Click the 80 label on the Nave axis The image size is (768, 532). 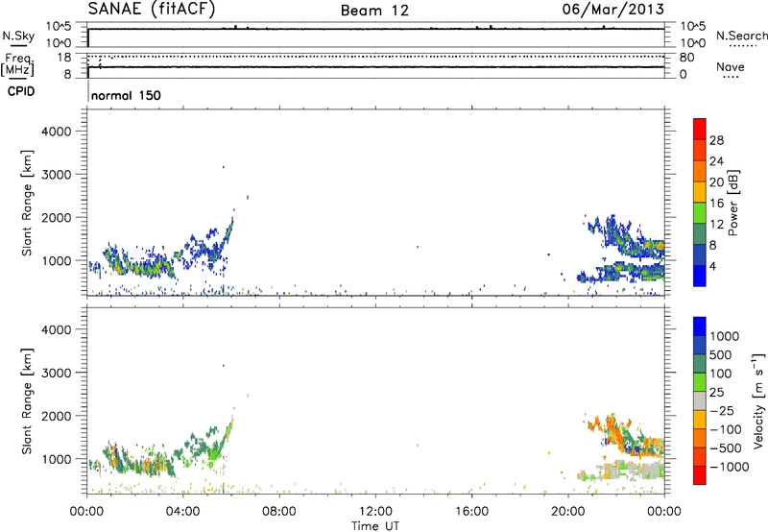686,58
